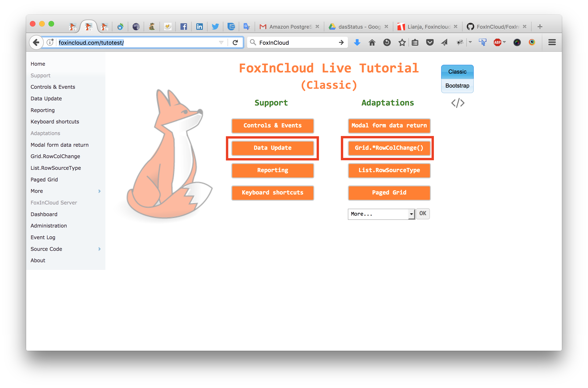Go to the browser home page icon
Viewport: 588px width, 388px height.
coord(372,43)
